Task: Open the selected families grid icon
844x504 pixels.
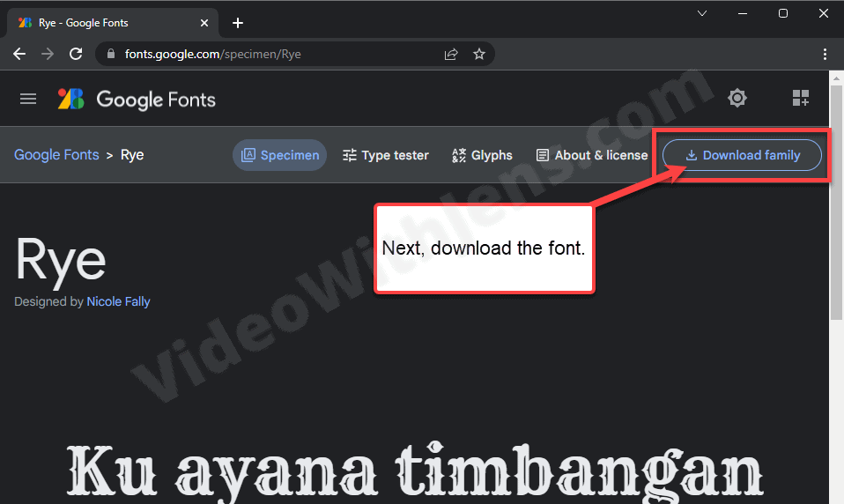Action: pyautogui.click(x=801, y=98)
